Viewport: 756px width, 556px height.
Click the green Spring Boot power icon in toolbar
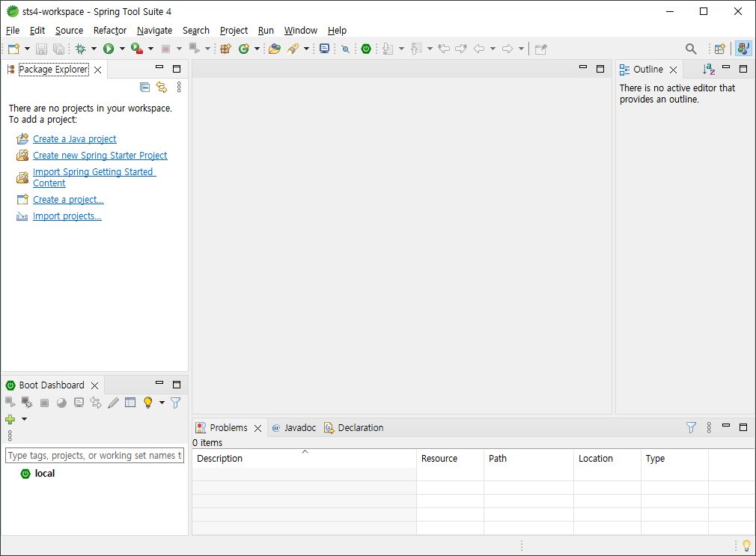[x=366, y=49]
